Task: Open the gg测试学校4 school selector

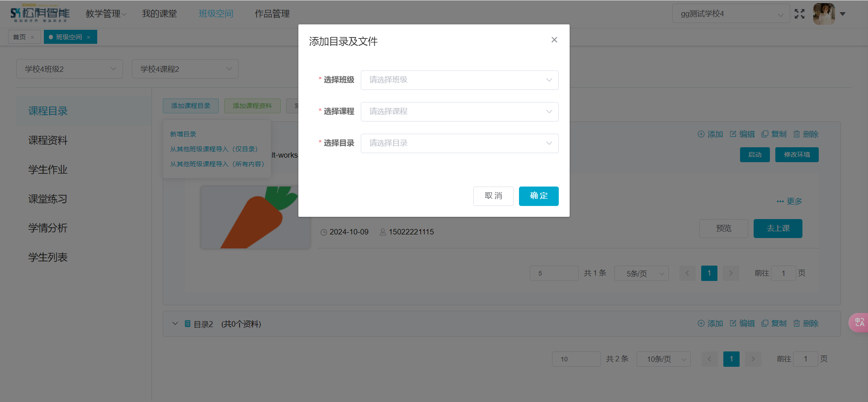Action: (x=731, y=14)
